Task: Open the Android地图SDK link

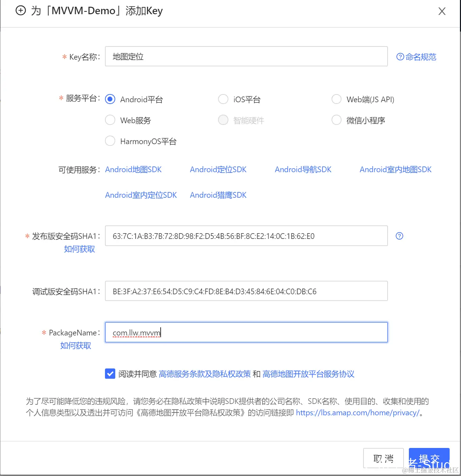Action: [x=133, y=169]
